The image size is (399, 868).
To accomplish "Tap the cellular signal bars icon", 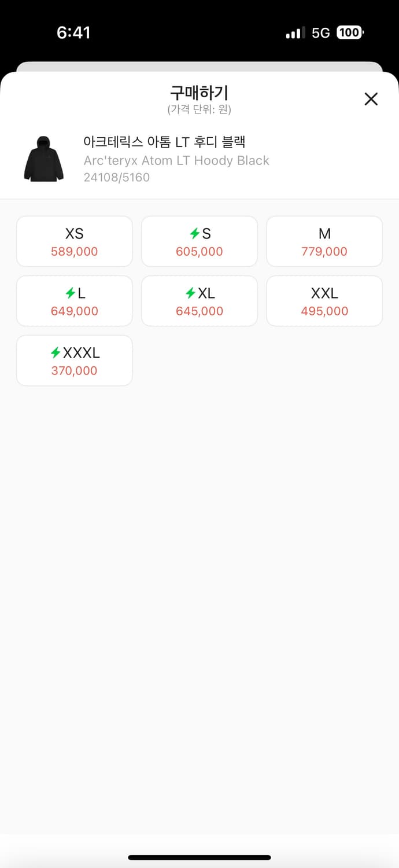I will tap(295, 34).
